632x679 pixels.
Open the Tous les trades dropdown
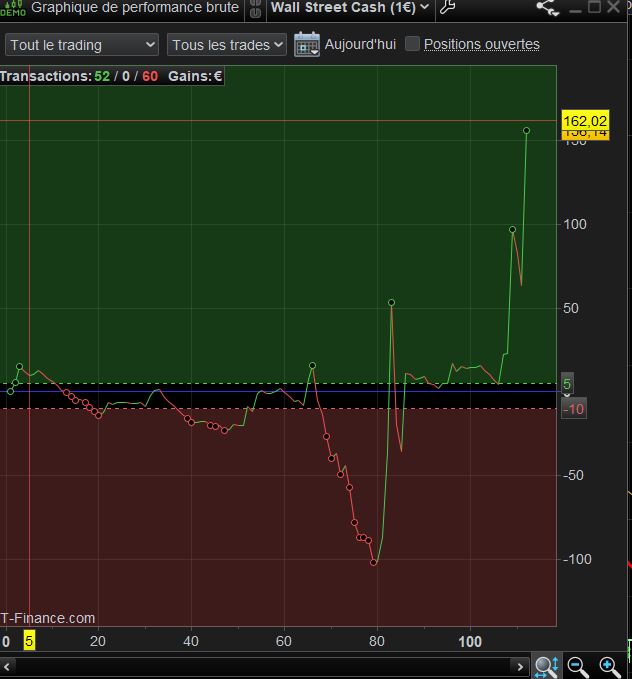[227, 45]
